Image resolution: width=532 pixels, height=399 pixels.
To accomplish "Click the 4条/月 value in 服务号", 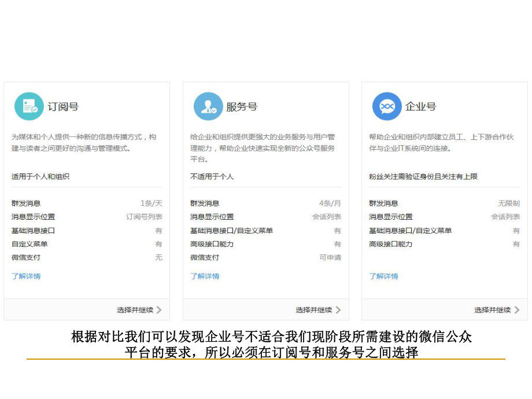I will click(x=330, y=203).
